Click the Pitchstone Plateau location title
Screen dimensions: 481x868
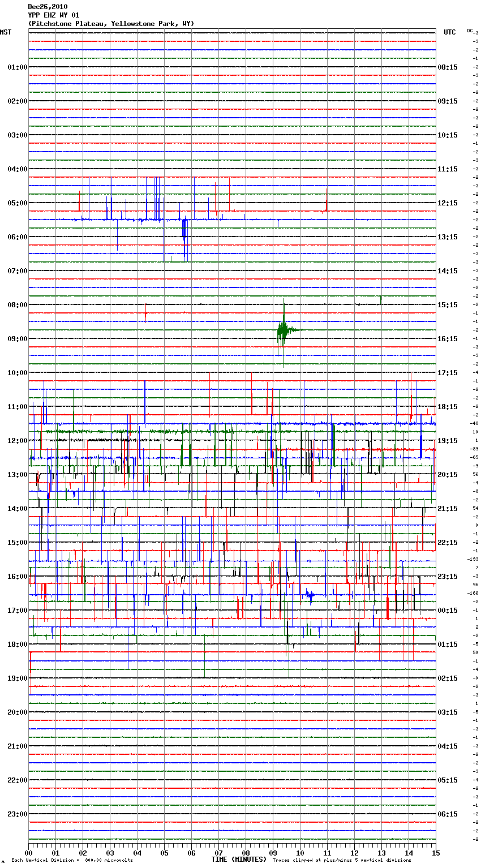111,24
